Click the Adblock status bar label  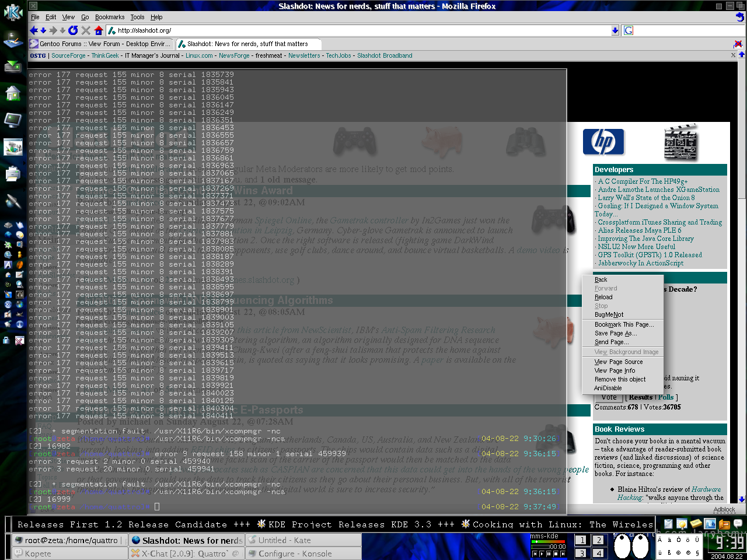click(x=724, y=509)
